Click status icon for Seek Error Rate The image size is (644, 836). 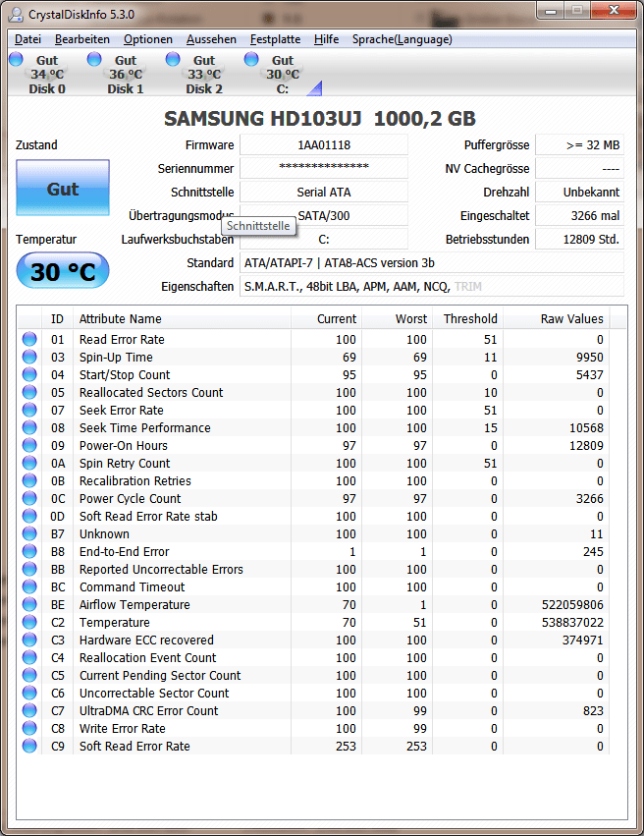pyautogui.click(x=29, y=410)
